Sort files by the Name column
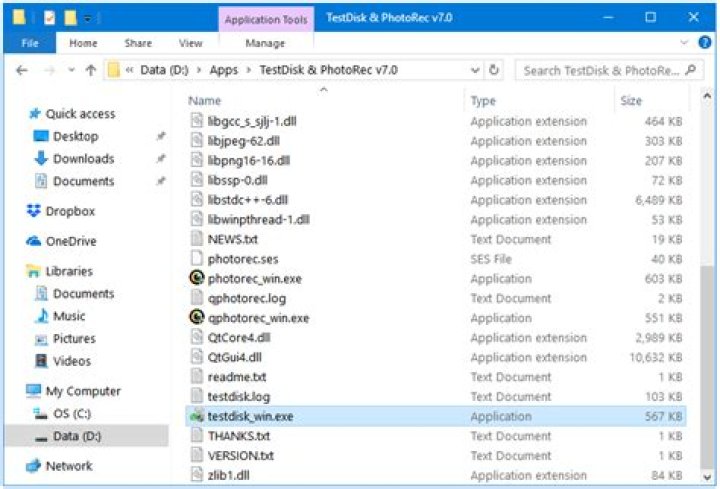 click(205, 101)
